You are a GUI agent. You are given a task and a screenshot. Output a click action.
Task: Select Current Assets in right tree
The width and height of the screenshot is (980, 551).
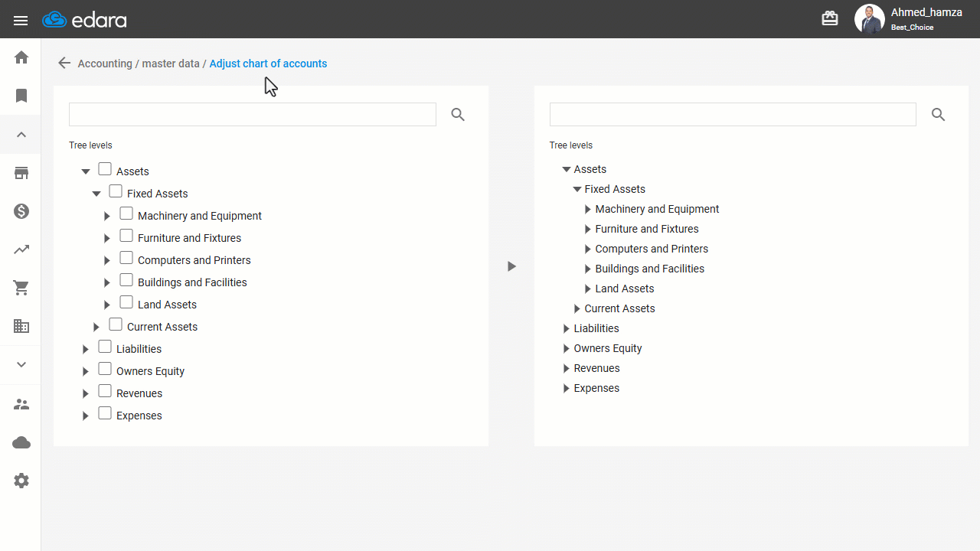pos(619,308)
